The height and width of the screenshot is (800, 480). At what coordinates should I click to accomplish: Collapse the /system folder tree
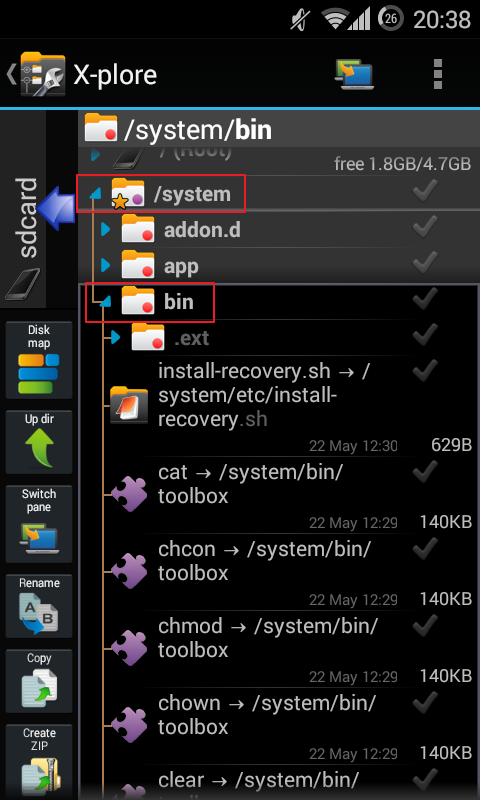pos(95,193)
